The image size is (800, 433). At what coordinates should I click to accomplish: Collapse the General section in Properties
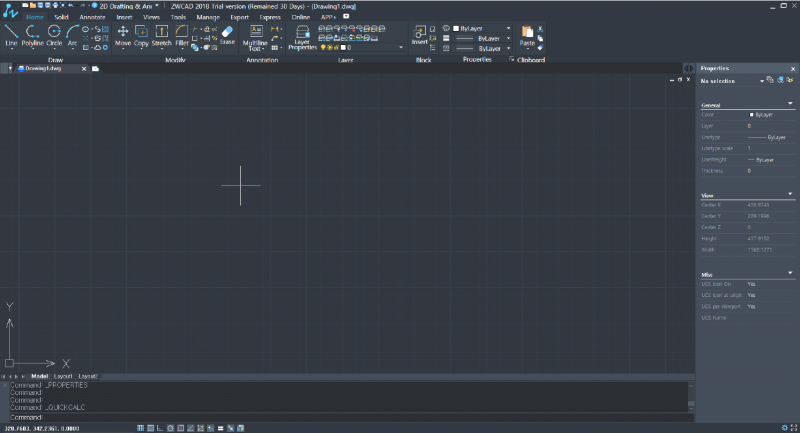(790, 104)
